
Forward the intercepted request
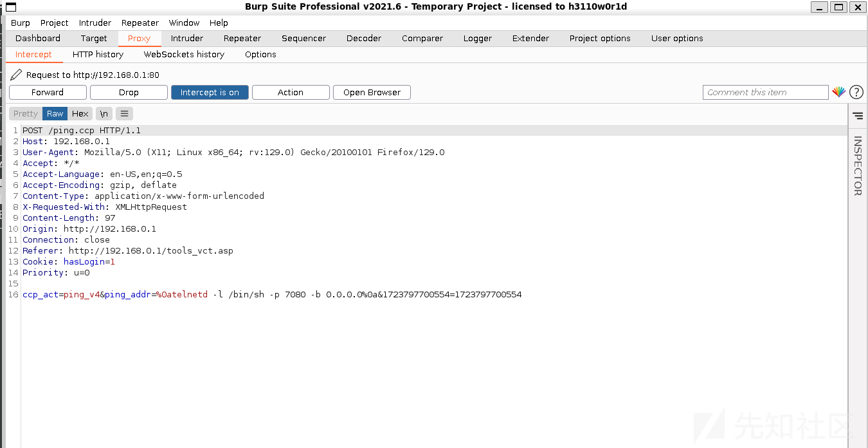(x=48, y=92)
